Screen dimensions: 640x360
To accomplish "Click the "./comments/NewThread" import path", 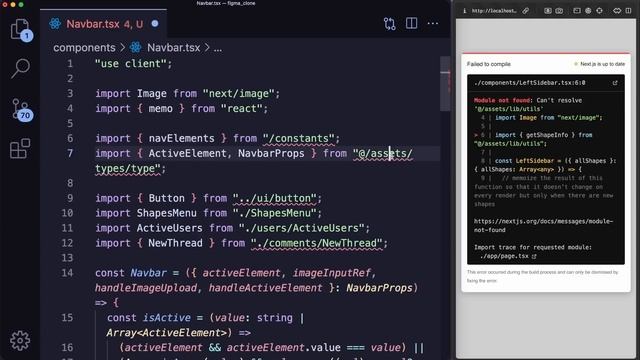I will [316, 243].
